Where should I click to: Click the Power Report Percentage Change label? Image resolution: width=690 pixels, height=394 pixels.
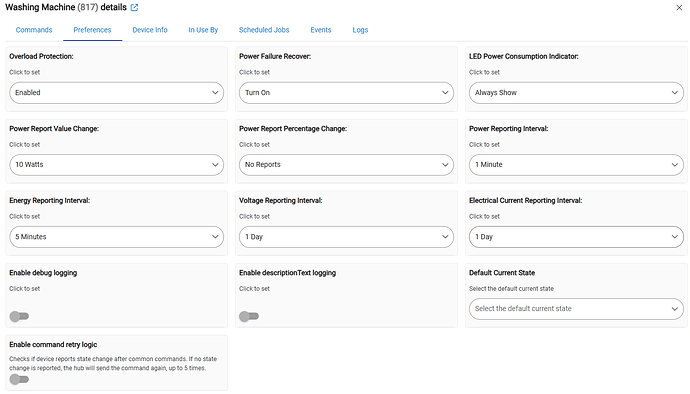(293, 129)
